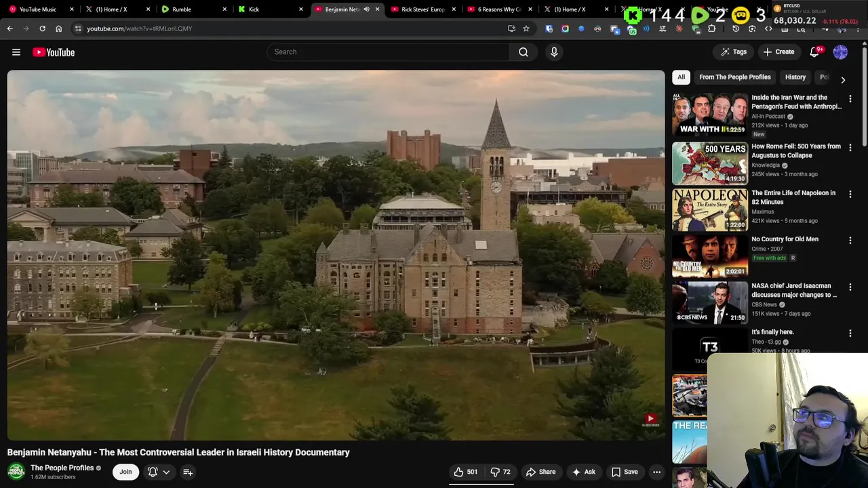Image resolution: width=868 pixels, height=488 pixels.
Task: Click the Ask button
Action: pos(584,472)
